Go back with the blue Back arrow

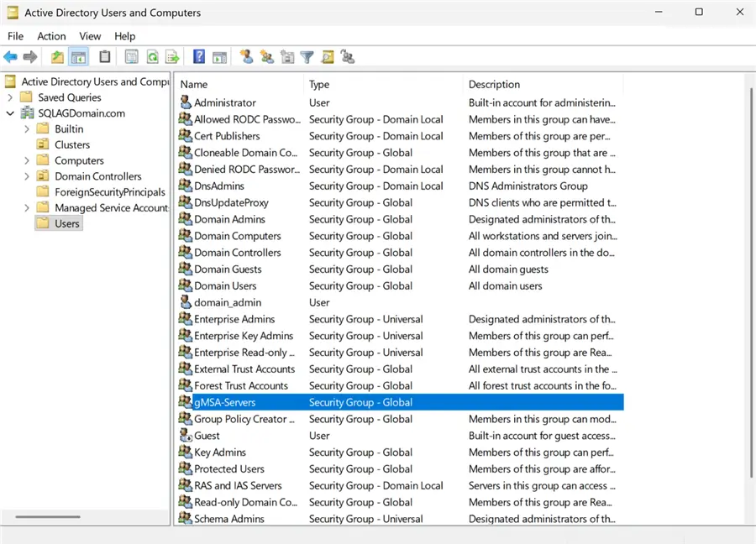coord(11,57)
